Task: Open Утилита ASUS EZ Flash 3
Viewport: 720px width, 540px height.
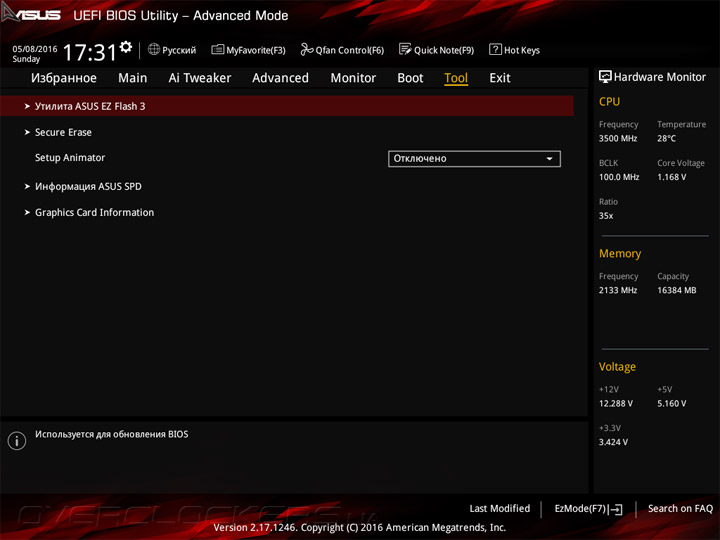Action: pos(287,106)
